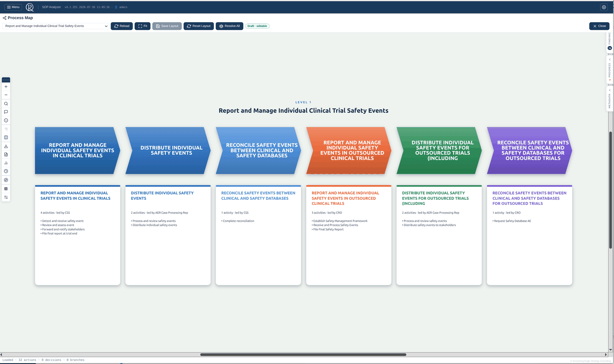Click the Fit button
This screenshot has height=364, width=614.
pos(142,26)
